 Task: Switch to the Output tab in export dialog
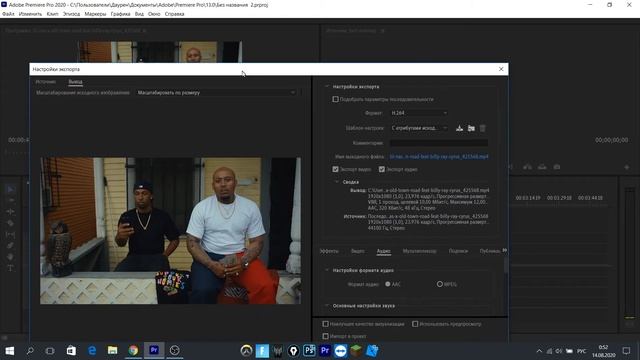(x=75, y=82)
